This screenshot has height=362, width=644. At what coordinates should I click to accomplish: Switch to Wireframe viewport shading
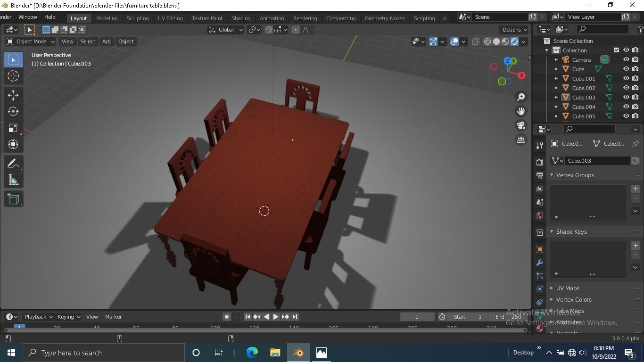[487, 41]
